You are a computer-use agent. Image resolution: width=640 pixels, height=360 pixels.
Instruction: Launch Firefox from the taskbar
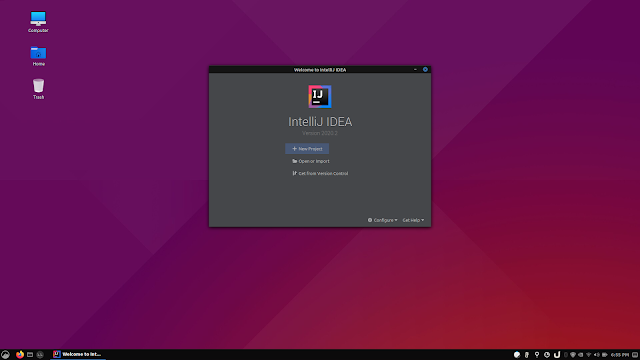(20, 355)
